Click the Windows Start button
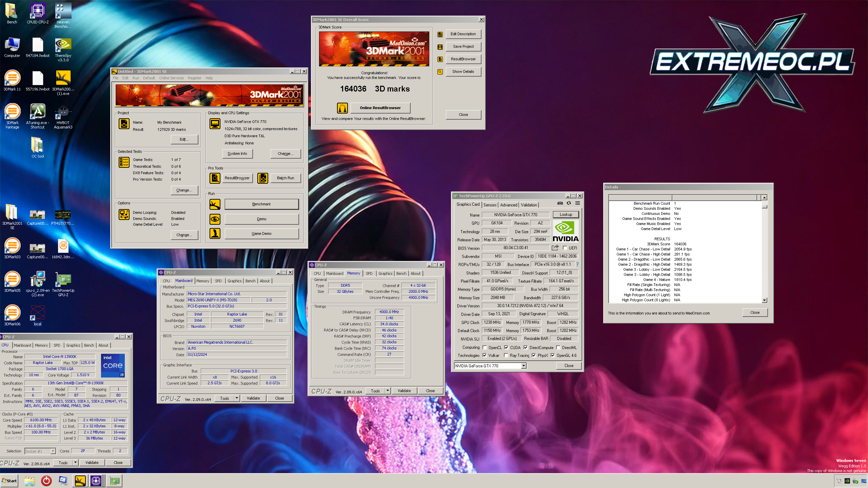Viewport: 868px width, 488px height. pyautogui.click(x=9, y=481)
